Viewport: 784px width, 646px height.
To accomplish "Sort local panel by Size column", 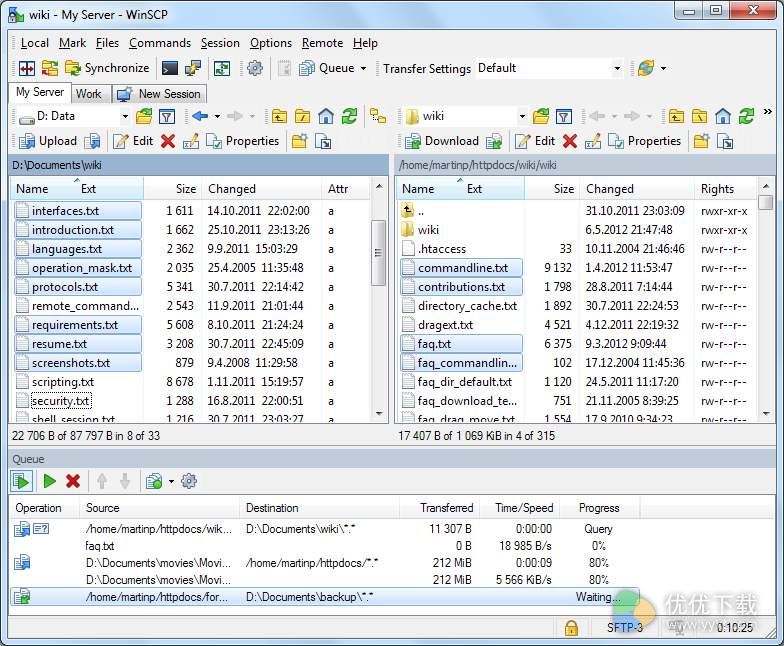I will pyautogui.click(x=173, y=189).
